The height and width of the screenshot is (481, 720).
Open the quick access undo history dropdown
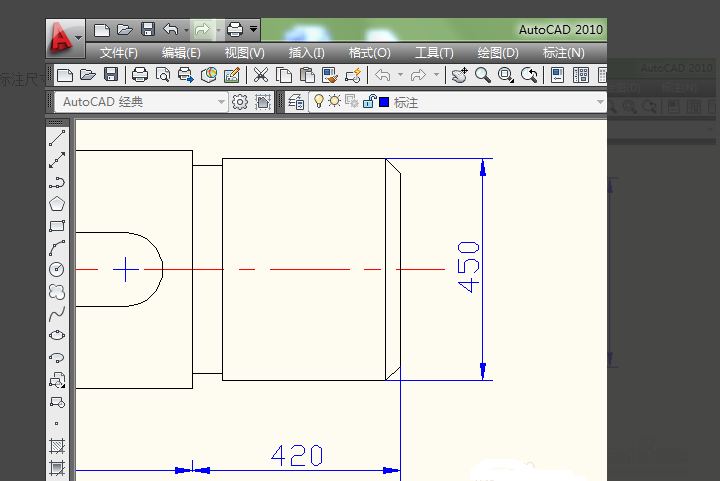pos(186,30)
